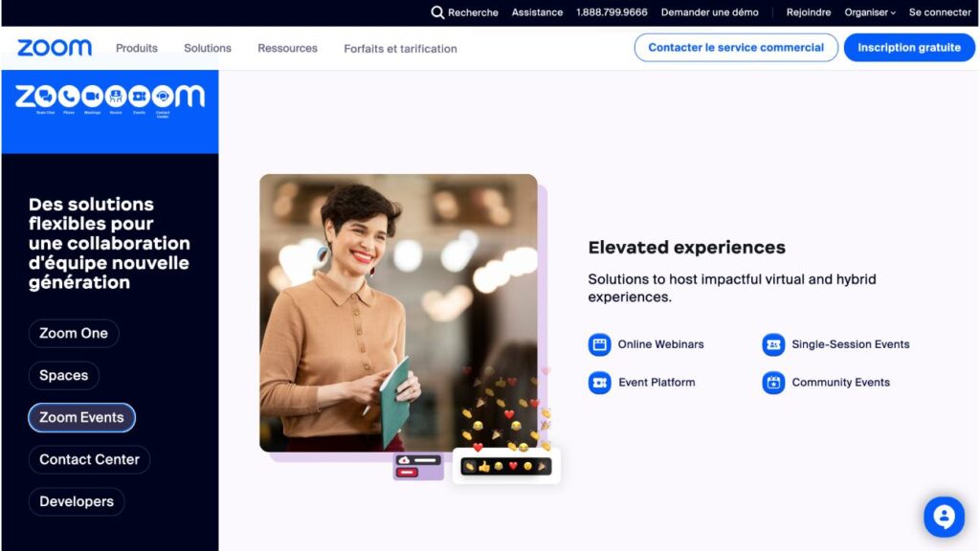
Task: Select the Zoom Events tab
Action: pos(82,417)
